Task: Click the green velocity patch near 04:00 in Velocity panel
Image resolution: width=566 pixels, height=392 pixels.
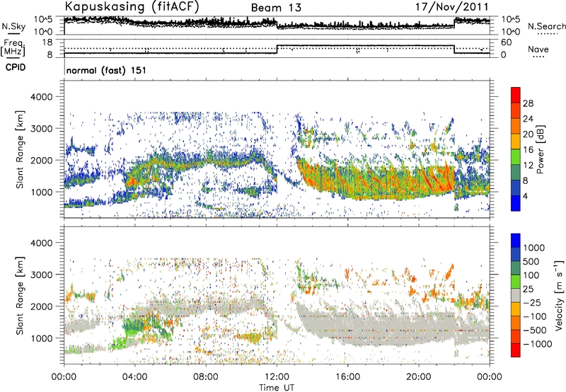Action: coord(135,327)
